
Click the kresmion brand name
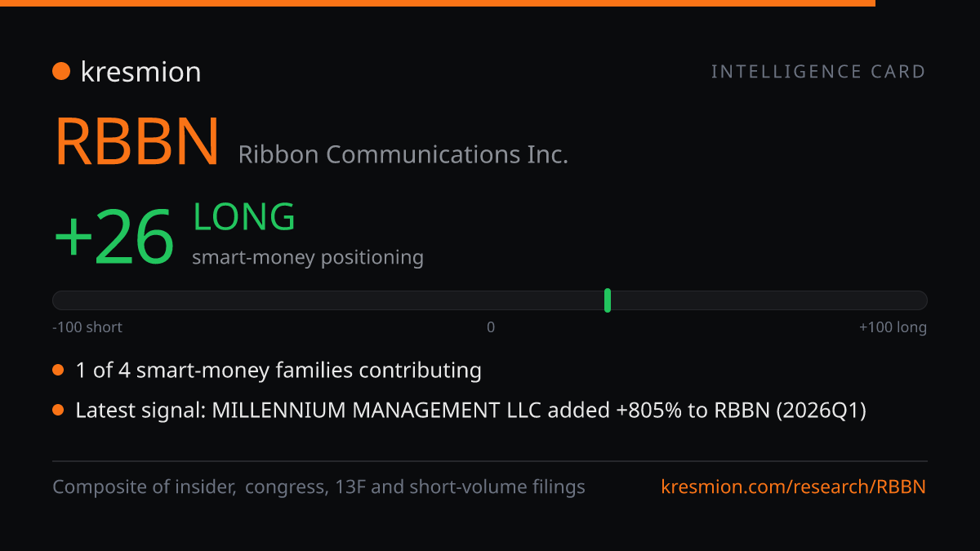(140, 72)
